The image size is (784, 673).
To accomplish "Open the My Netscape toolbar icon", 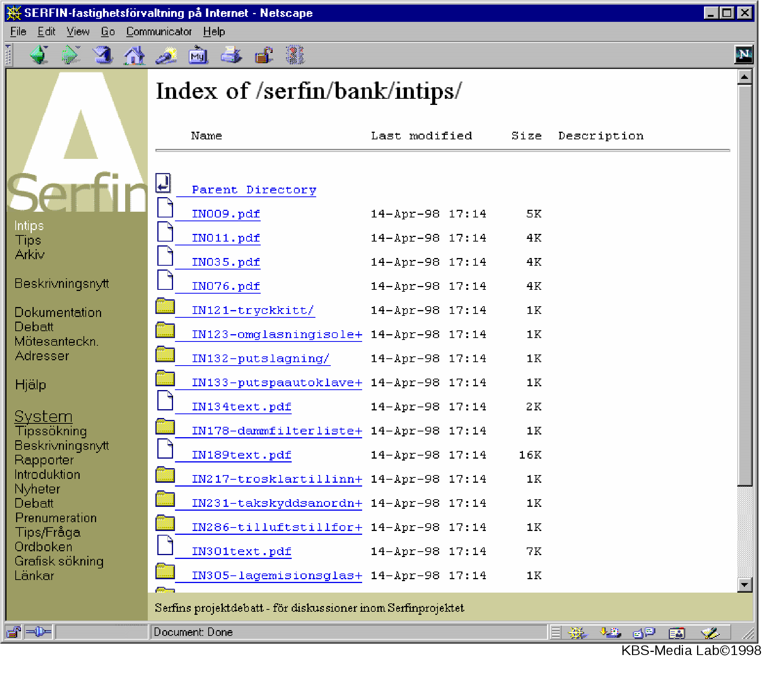I will tap(198, 55).
